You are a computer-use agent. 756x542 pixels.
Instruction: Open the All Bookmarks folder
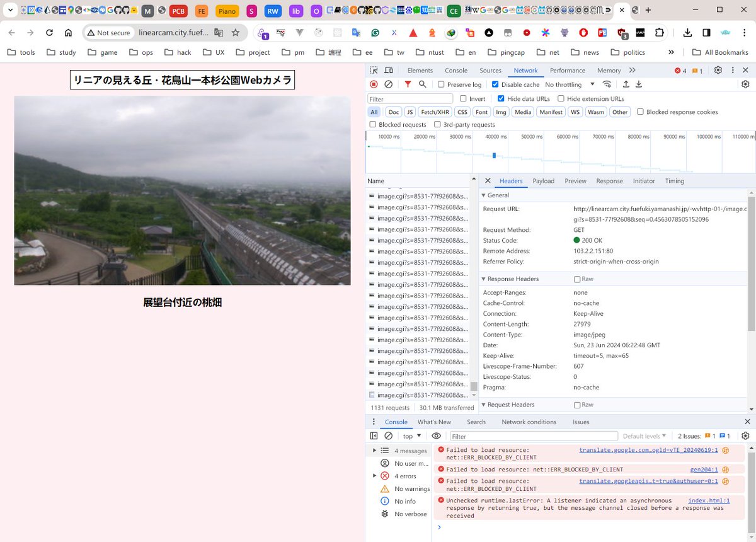coord(719,52)
